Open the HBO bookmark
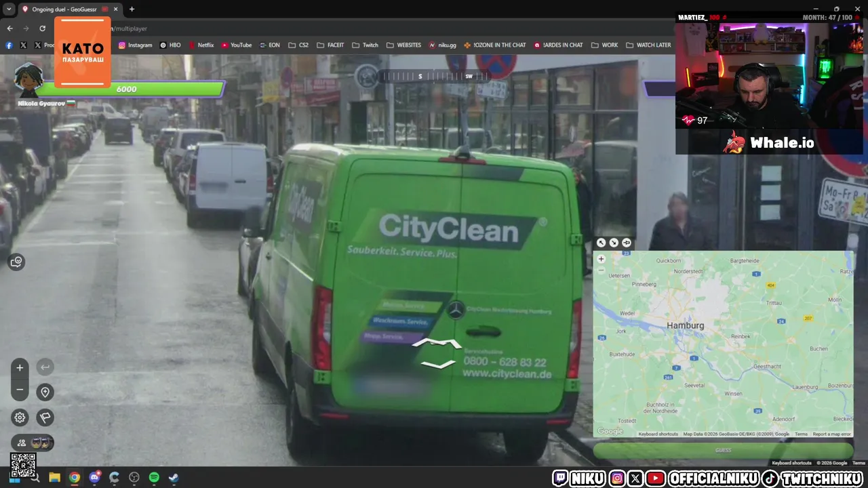 (170, 45)
